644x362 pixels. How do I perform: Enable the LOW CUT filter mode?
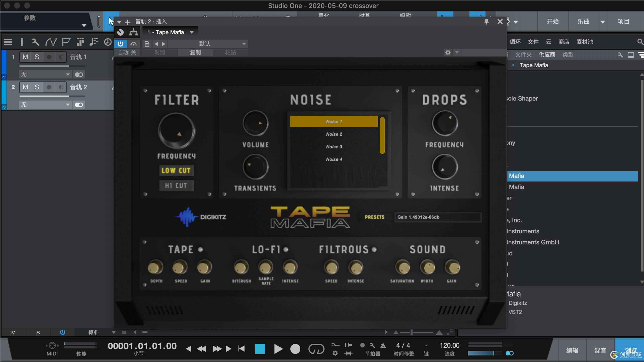tap(176, 170)
